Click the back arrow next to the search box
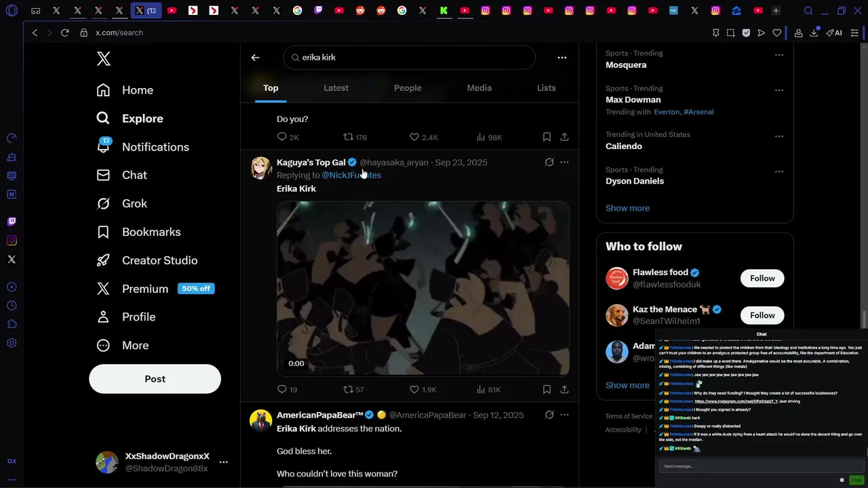This screenshot has width=868, height=488. pos(255,58)
